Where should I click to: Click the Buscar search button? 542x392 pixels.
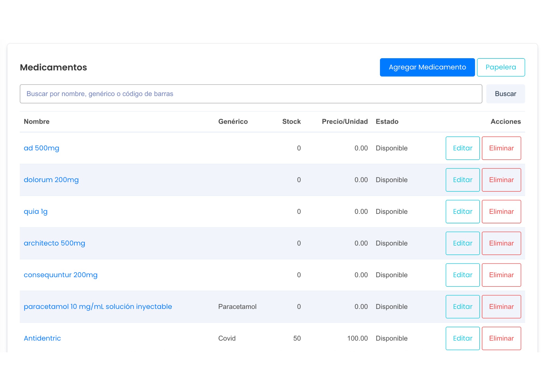[505, 94]
